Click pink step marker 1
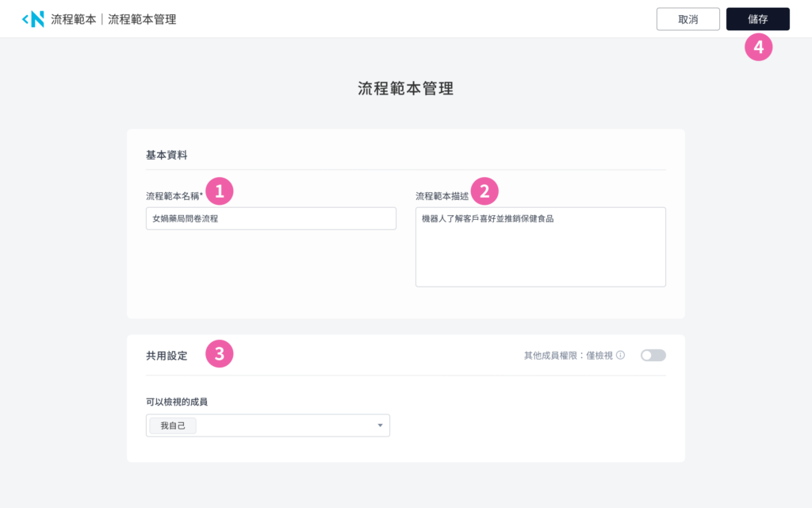The image size is (812, 508). tap(220, 190)
